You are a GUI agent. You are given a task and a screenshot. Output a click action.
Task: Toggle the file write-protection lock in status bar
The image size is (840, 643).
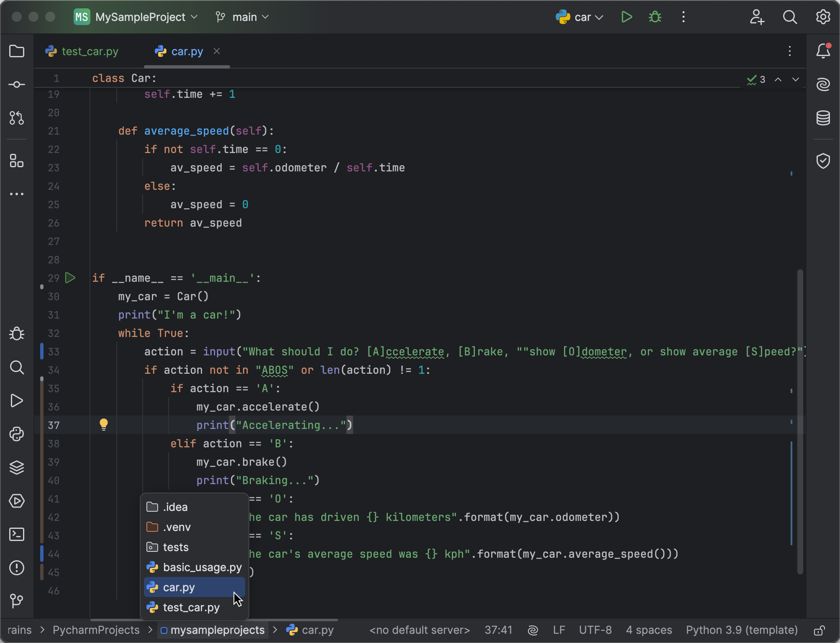pyautogui.click(x=820, y=630)
